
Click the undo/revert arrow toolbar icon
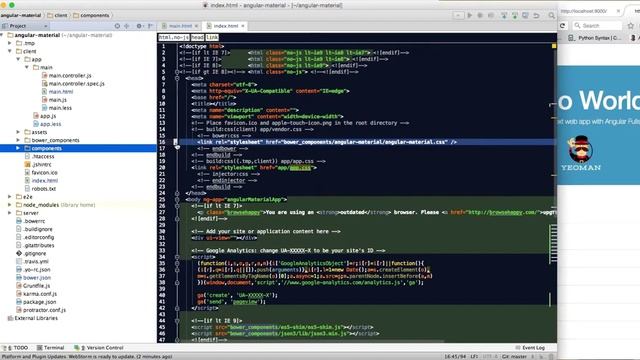click(536, 15)
